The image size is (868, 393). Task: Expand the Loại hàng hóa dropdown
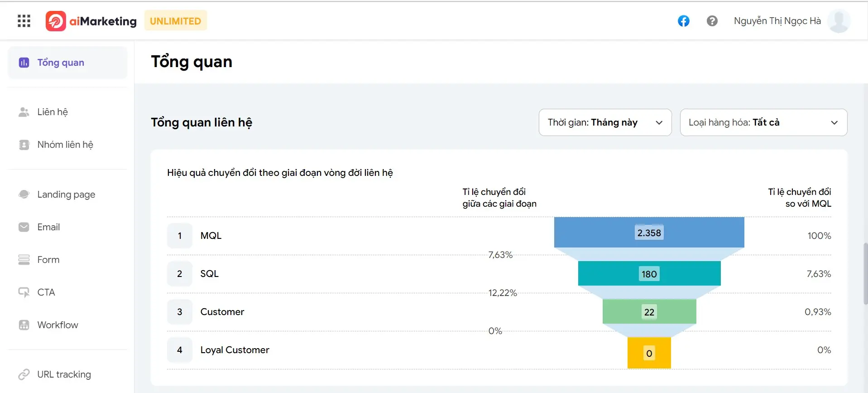[x=763, y=122]
